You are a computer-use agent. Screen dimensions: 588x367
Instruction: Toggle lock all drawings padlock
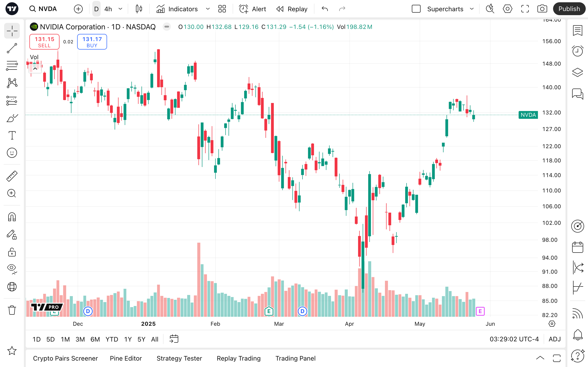12,252
